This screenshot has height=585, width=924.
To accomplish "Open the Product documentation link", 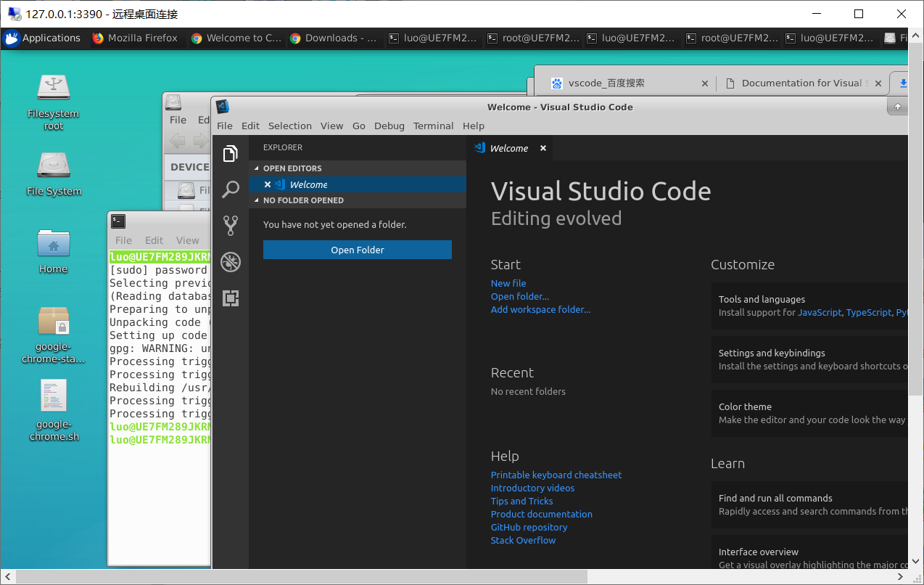I will click(542, 514).
